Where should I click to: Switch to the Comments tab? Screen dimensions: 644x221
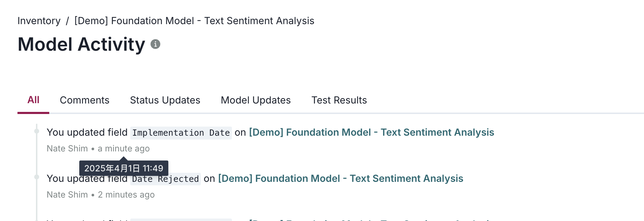click(x=85, y=100)
